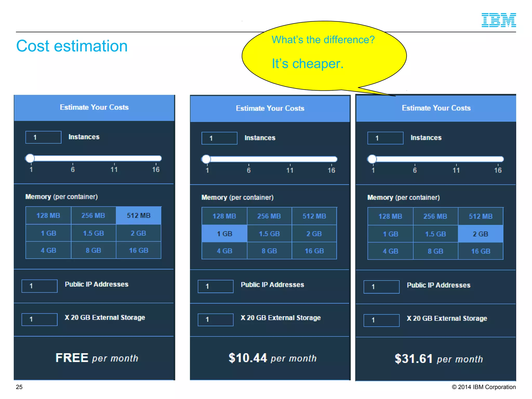Focus Public IP Addresses field in $10.44 panel
The width and height of the screenshot is (532, 399).
coord(216,287)
